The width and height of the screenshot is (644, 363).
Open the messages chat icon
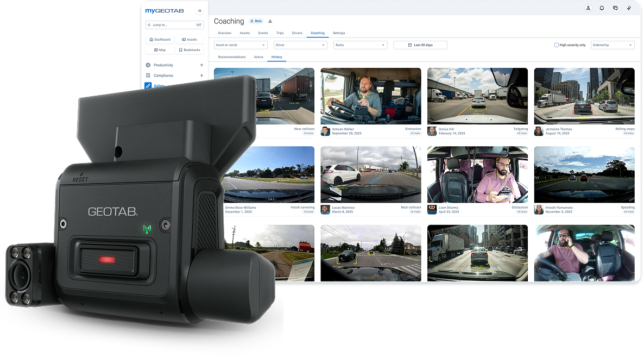615,8
